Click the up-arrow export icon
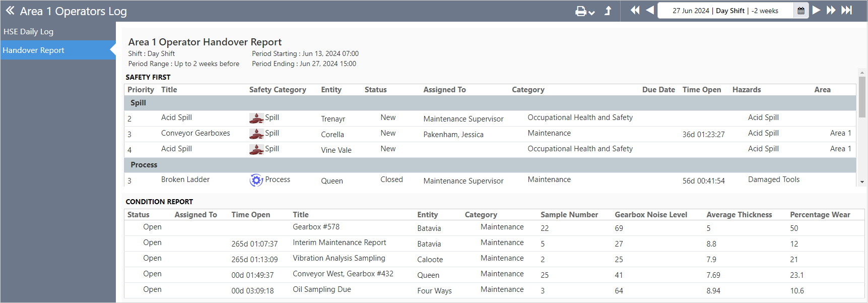This screenshot has height=303, width=868. pos(608,11)
